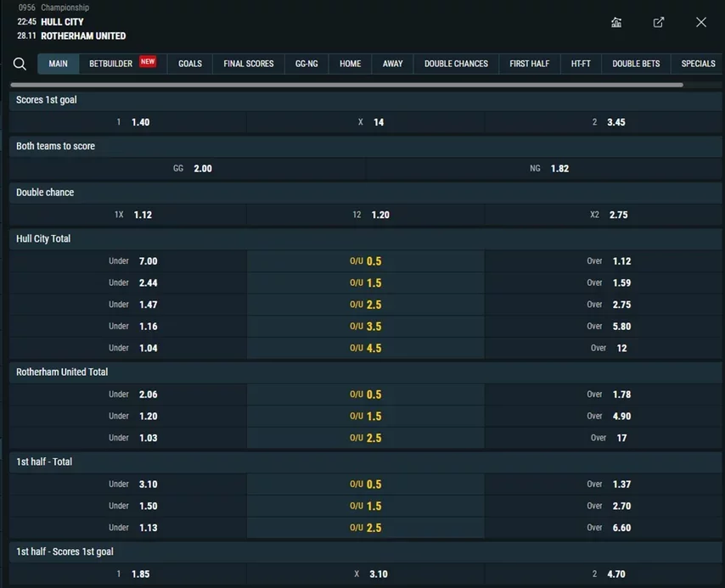Bet 1st half Under 1.5 at 1.50
Screen dimensions: 725x588
tap(128, 506)
